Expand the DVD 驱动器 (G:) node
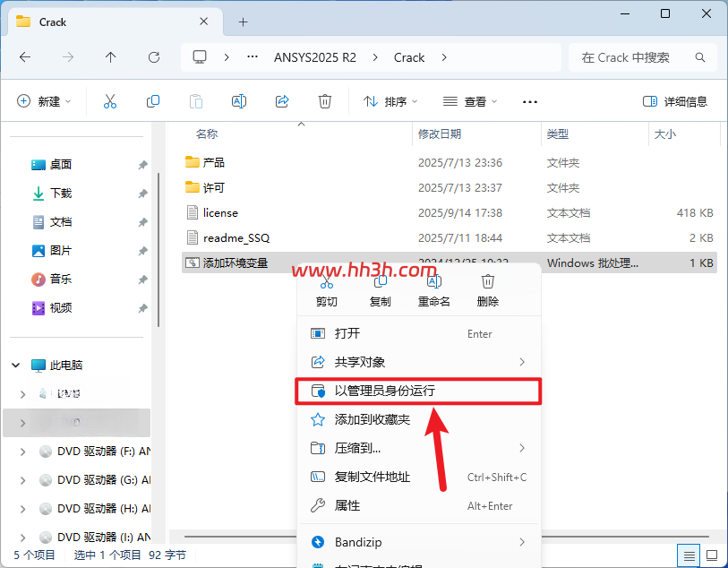The height and width of the screenshot is (568, 728). pyautogui.click(x=22, y=480)
